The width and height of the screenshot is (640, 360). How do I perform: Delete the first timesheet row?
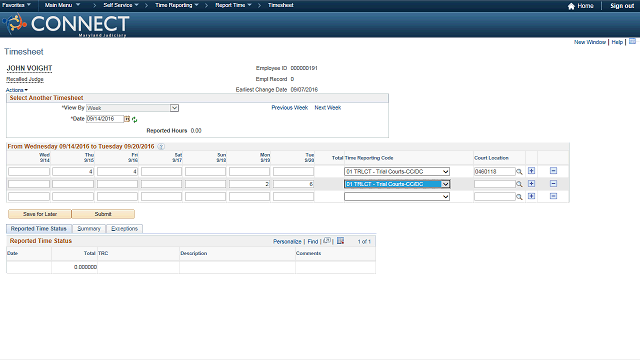pos(553,171)
